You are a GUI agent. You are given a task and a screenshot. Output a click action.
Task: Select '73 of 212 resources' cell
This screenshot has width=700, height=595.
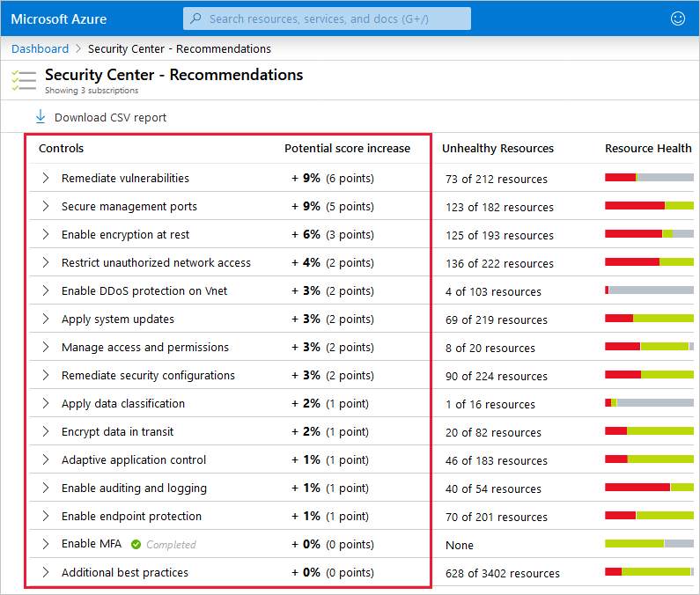point(497,179)
